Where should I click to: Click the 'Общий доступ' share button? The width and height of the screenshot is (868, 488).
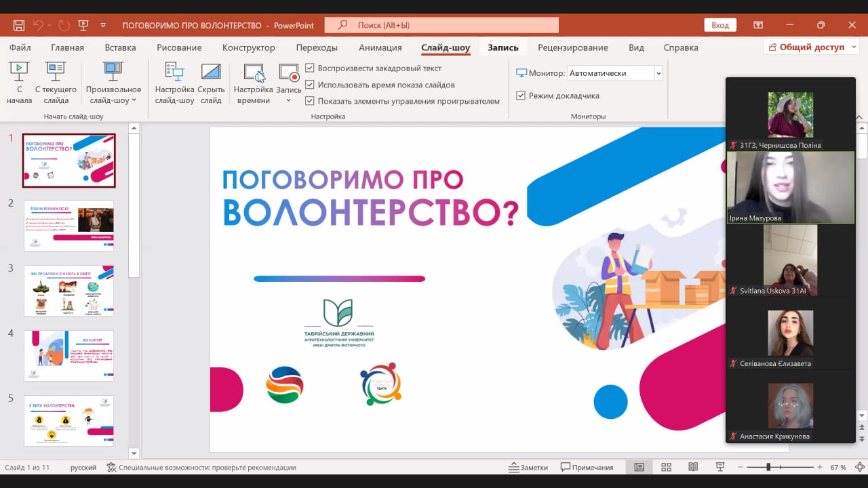(811, 47)
